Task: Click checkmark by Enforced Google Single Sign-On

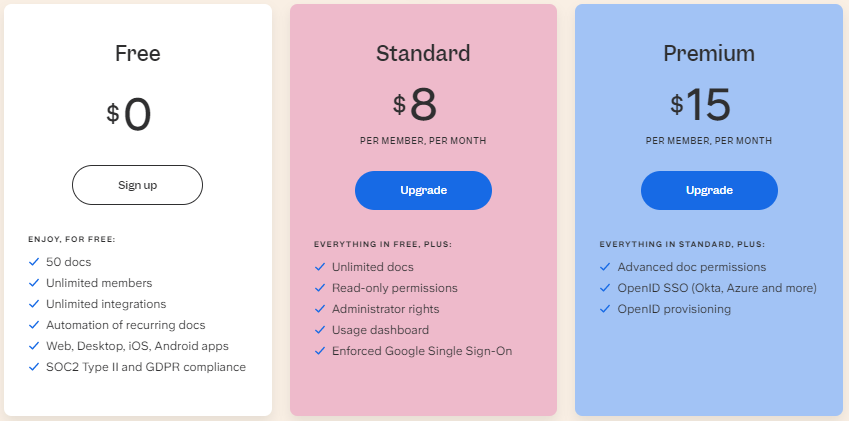Action: (x=320, y=351)
